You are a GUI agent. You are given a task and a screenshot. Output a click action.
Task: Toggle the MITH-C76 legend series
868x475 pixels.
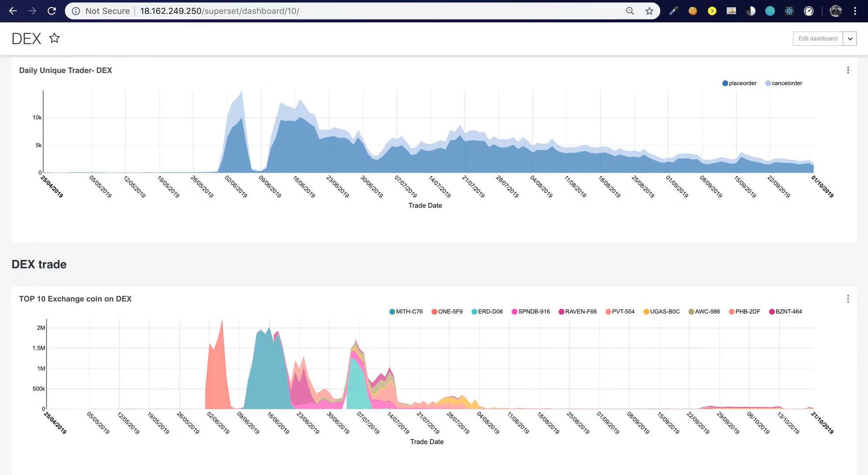[406, 312]
